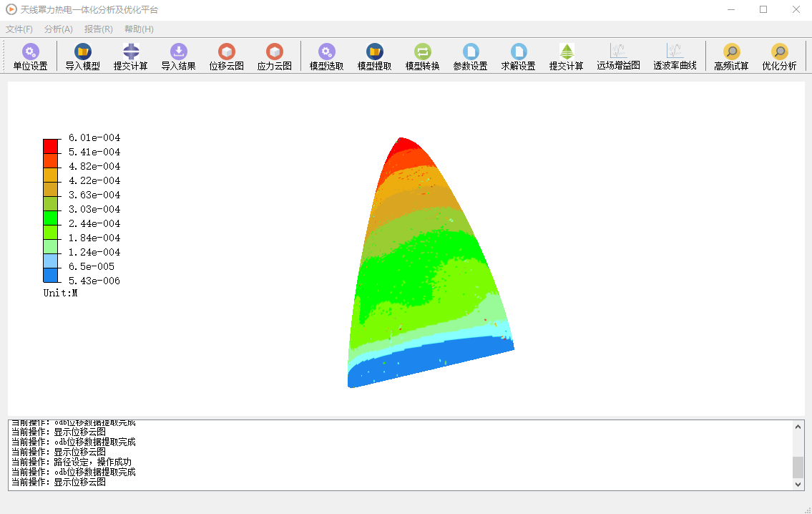Click the log panel scroll-up arrow
Screen dimensions: 812x514
pyautogui.click(x=798, y=427)
